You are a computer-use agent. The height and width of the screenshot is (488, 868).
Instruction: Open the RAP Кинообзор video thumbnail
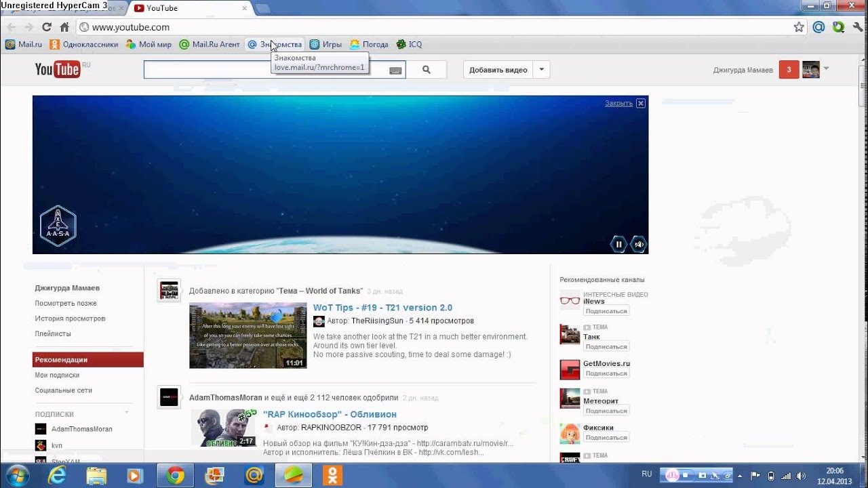pyautogui.click(x=224, y=428)
